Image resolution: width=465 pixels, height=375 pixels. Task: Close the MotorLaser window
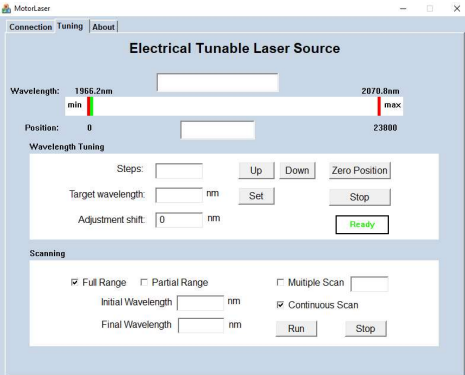(x=457, y=8)
